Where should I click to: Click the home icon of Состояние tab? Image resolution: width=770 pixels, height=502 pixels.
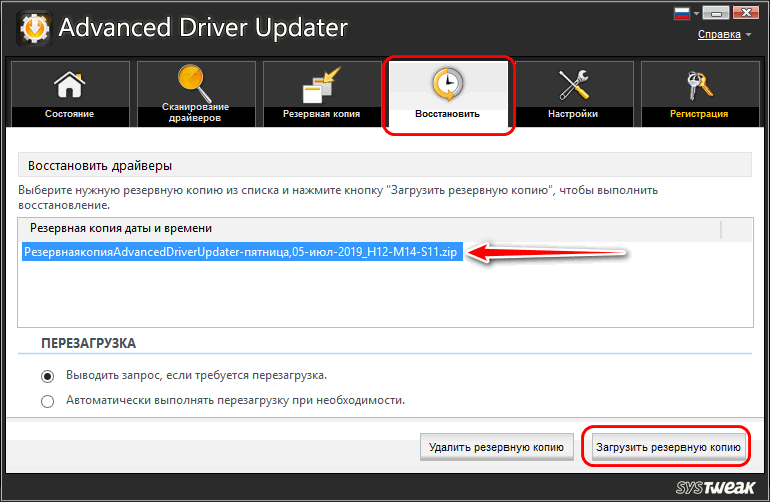click(x=69, y=84)
